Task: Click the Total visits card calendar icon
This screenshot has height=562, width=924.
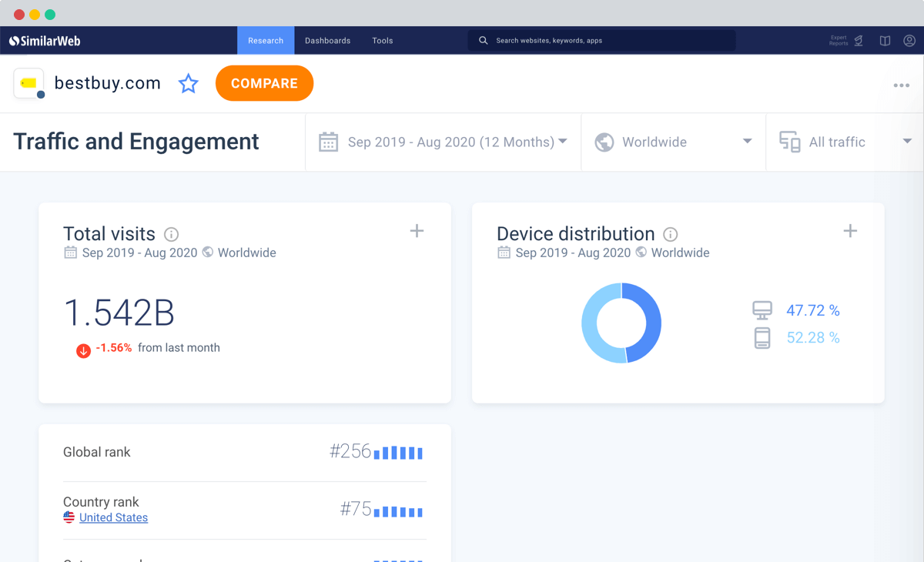Action: [70, 253]
